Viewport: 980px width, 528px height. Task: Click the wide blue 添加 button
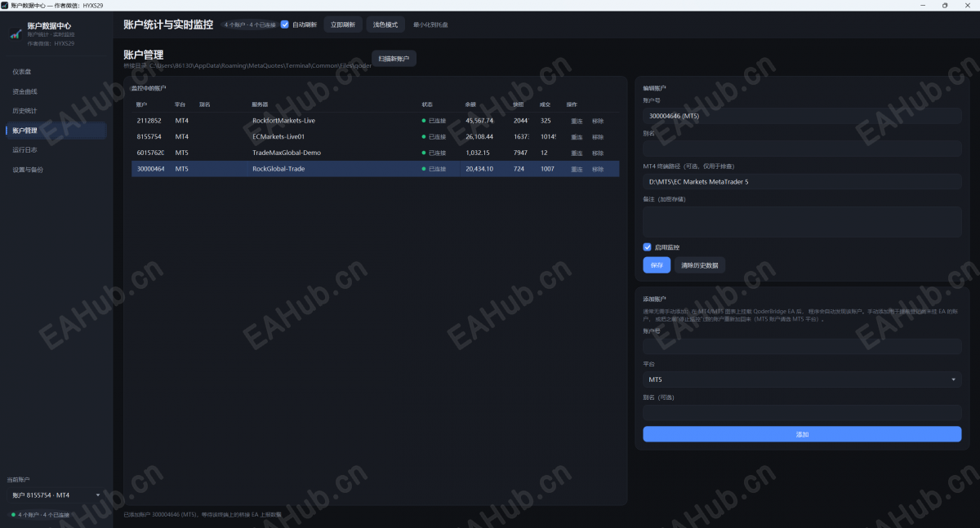click(802, 434)
